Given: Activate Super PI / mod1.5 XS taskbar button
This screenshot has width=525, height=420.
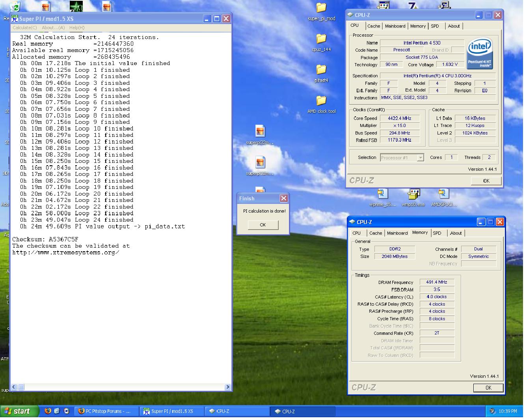Looking at the screenshot, I should click(x=171, y=411).
